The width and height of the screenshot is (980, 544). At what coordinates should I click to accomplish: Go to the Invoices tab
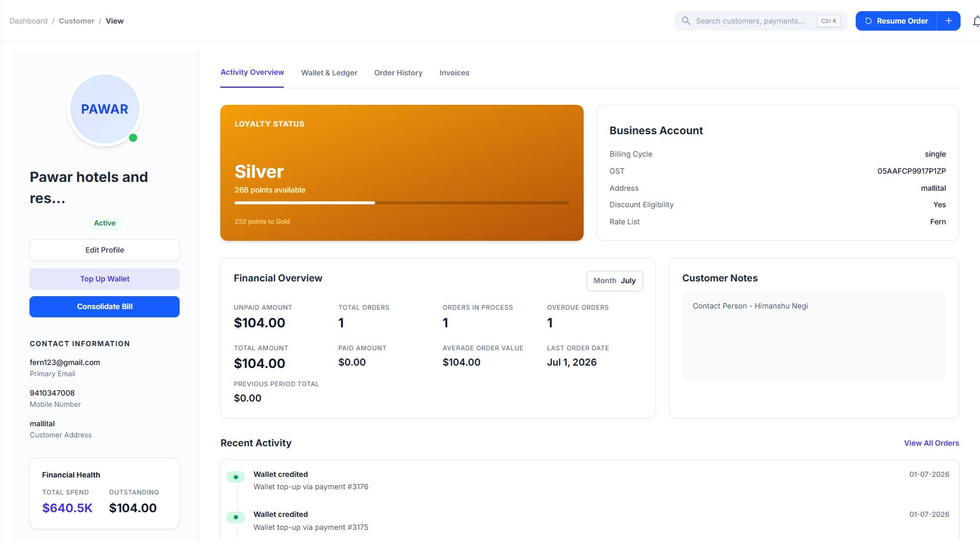point(454,73)
